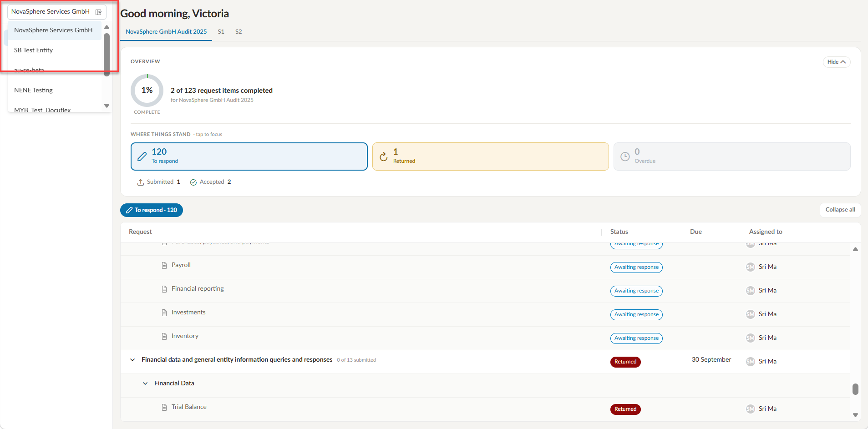Screen dimensions: 868x429
Task: Choose SB Test Entity from the list
Action: tap(54, 50)
